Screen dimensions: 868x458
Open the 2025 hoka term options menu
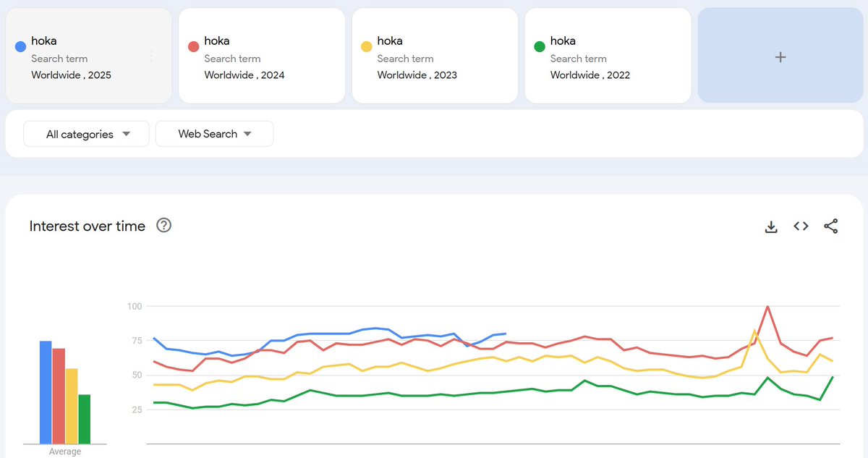point(150,56)
